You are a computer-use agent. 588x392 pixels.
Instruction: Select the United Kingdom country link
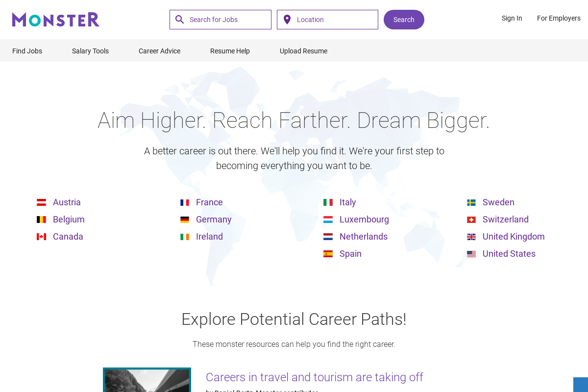pyautogui.click(x=514, y=237)
